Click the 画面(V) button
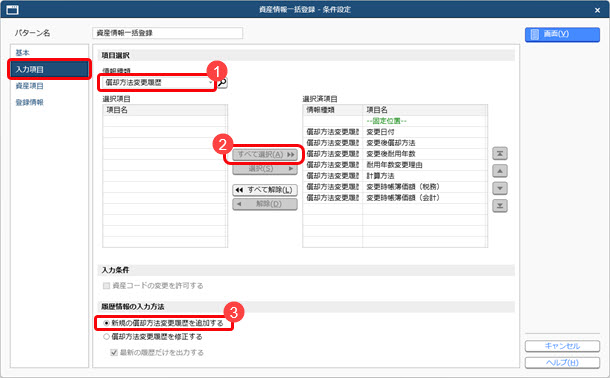The width and height of the screenshot is (610, 378). 562,34
